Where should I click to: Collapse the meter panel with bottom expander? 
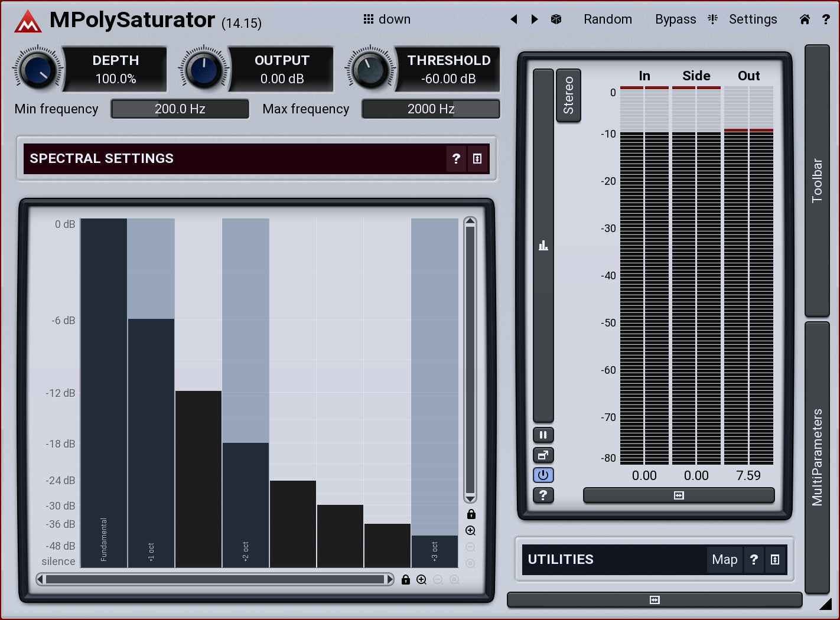[678, 495]
